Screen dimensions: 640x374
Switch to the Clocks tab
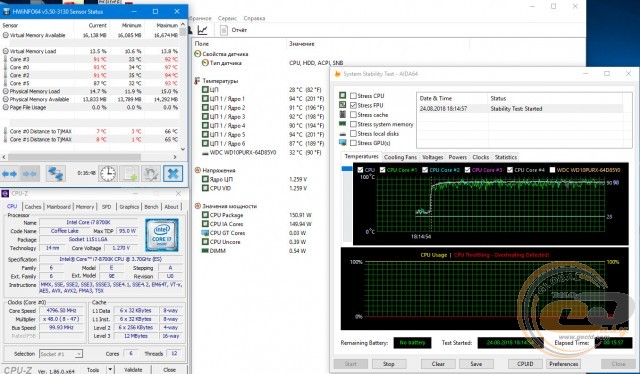(x=480, y=157)
